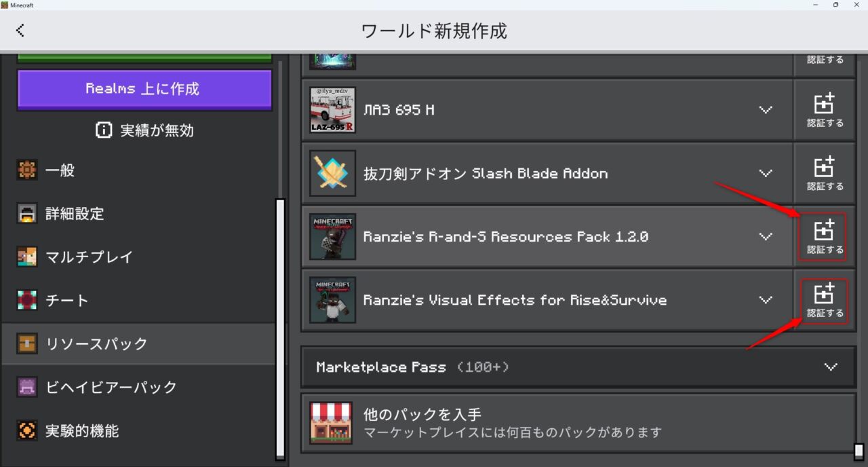Click the Ranzie's R-and-S Resources Pack 1.2.0 name
The width and height of the screenshot is (868, 467).
[506, 237]
